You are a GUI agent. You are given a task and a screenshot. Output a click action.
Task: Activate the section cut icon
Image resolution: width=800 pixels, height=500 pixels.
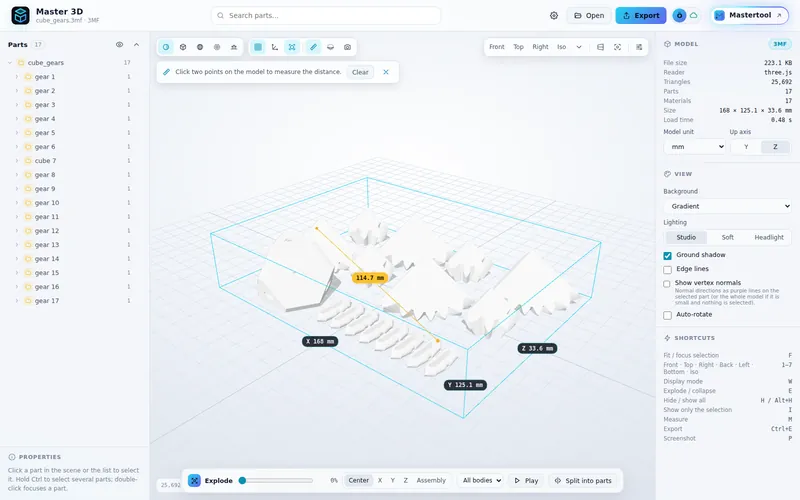click(331, 47)
